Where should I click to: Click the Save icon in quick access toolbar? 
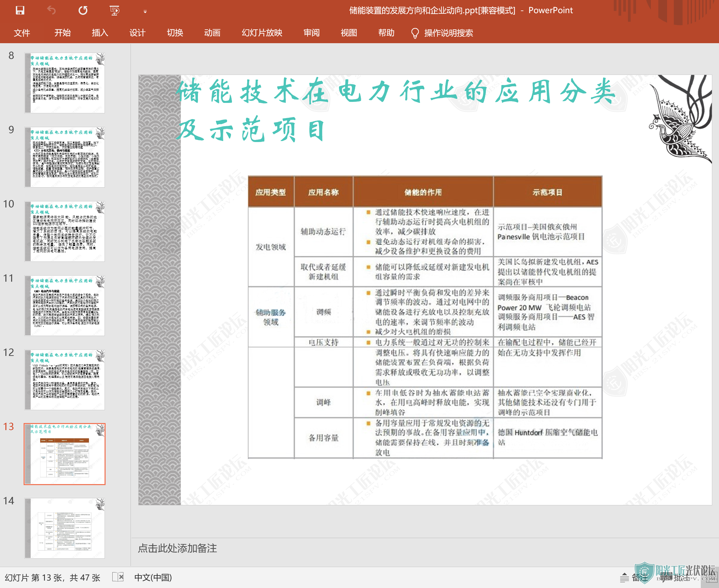20,10
